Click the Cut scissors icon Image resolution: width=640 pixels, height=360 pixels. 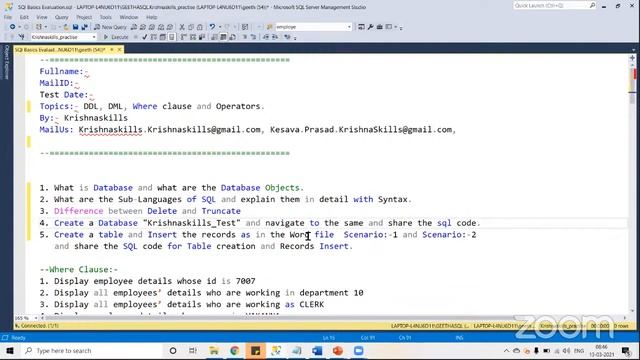tap(182, 27)
